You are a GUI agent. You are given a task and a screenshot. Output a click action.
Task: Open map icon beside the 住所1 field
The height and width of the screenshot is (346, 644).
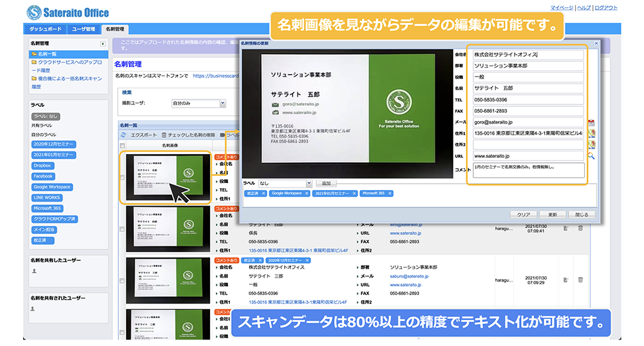point(591,133)
